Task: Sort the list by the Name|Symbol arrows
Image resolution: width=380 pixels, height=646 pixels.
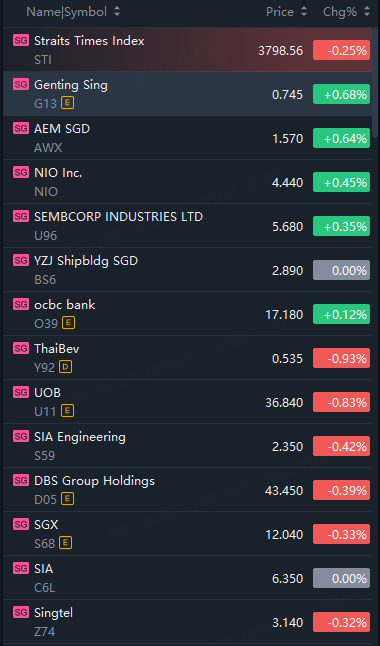Action: tap(117, 12)
